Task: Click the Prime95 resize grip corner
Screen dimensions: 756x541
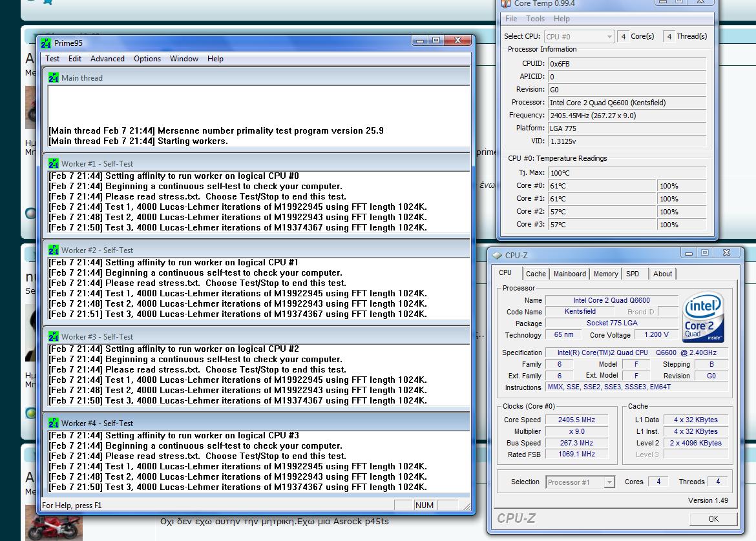Action: (467, 506)
